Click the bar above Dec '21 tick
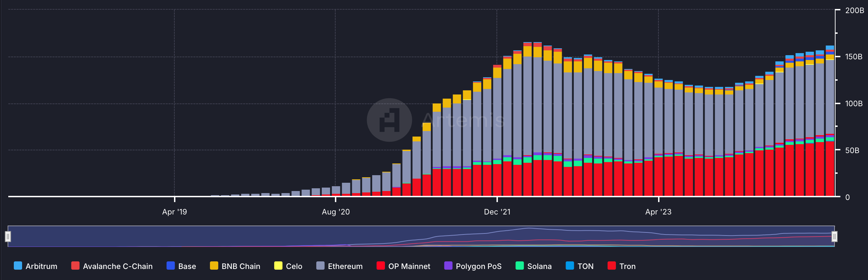Image resolution: width=868 pixels, height=280 pixels. 497,130
